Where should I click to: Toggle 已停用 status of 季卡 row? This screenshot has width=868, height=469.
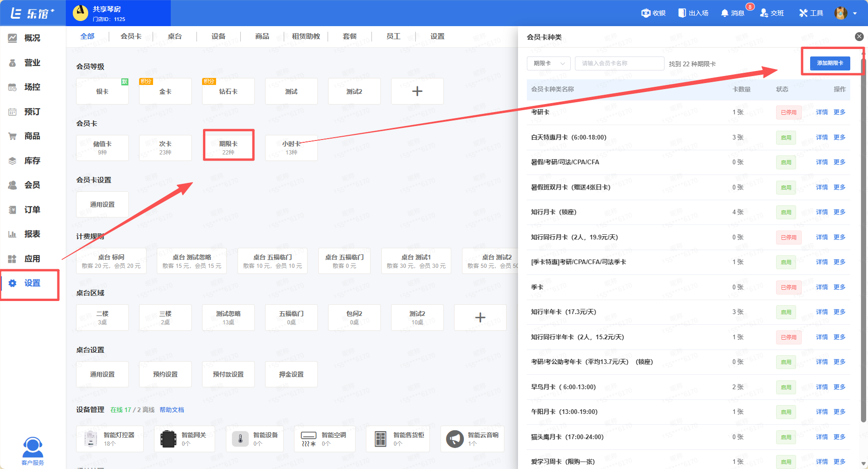tap(788, 287)
